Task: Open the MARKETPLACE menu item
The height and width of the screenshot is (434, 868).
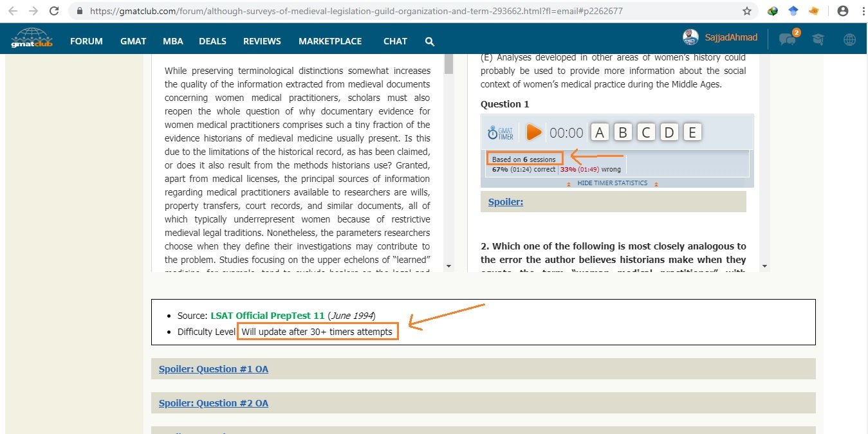Action: click(x=330, y=41)
